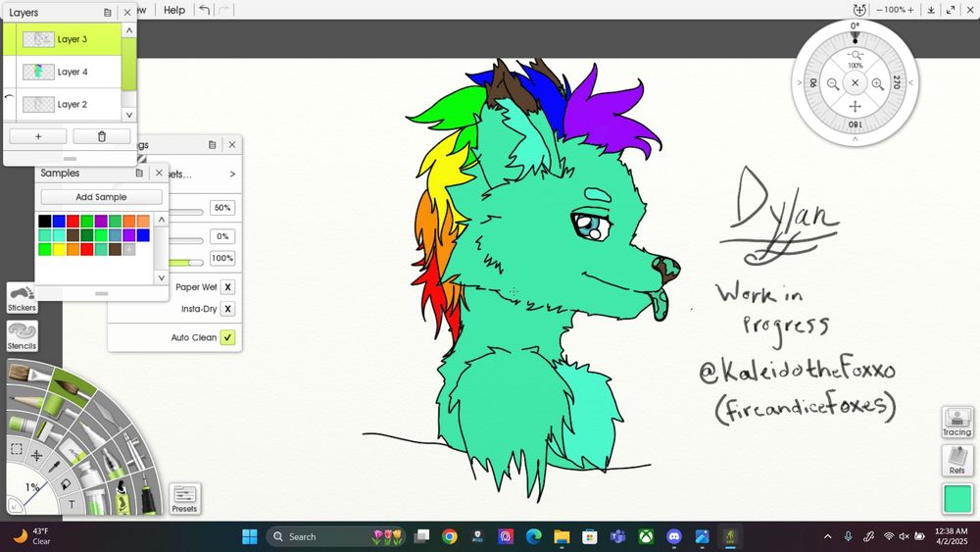Click the 50% value field in Settings

click(222, 208)
